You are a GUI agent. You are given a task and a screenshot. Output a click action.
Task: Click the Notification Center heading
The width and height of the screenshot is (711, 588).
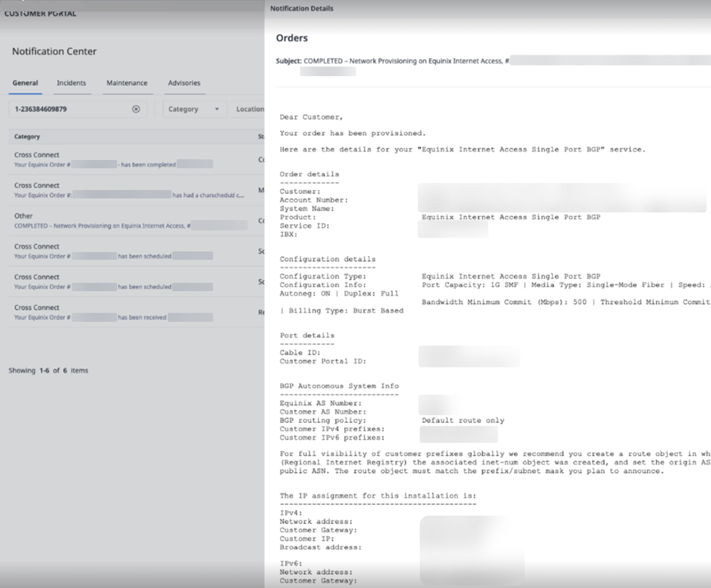[55, 52]
